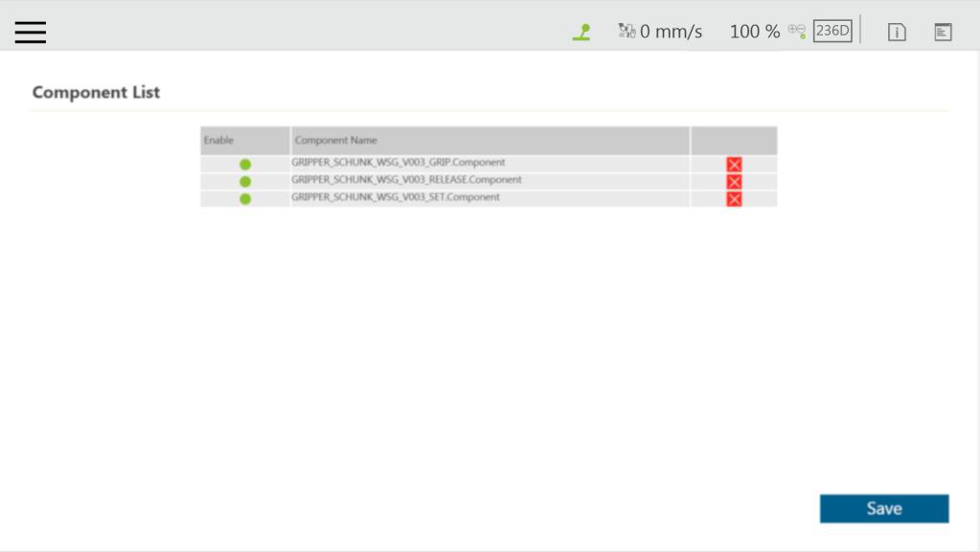Image resolution: width=980 pixels, height=552 pixels.
Task: Delete the WSG_V003_GRIP component with red X
Action: coord(734,165)
